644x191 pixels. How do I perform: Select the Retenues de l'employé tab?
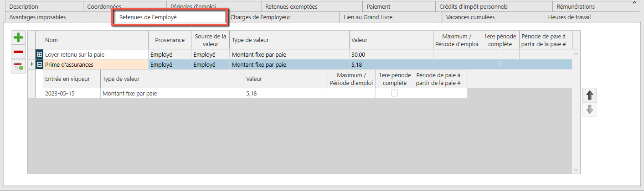pyautogui.click(x=170, y=17)
